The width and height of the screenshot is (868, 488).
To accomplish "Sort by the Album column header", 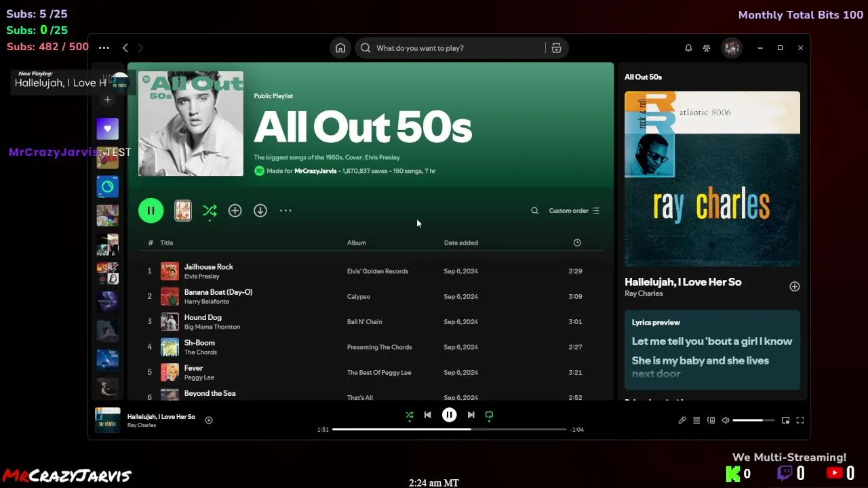I will pos(357,243).
